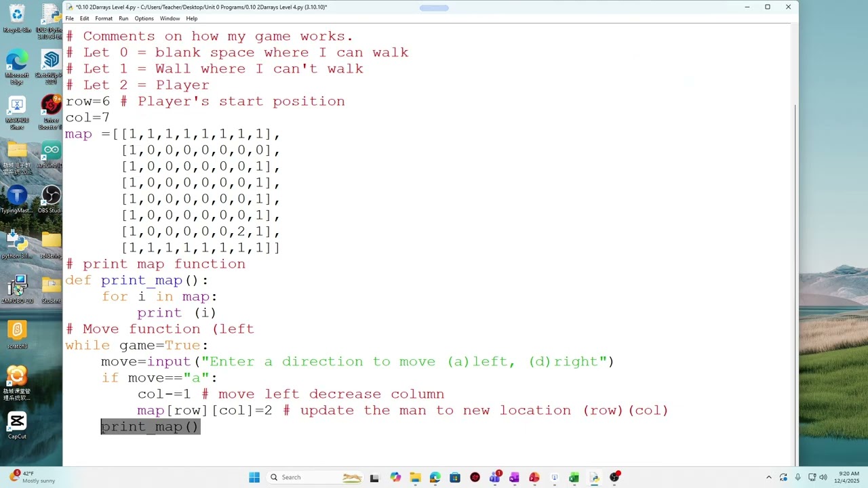The height and width of the screenshot is (488, 868).
Task: Open the weather widget showing 42°F
Action: (x=31, y=477)
